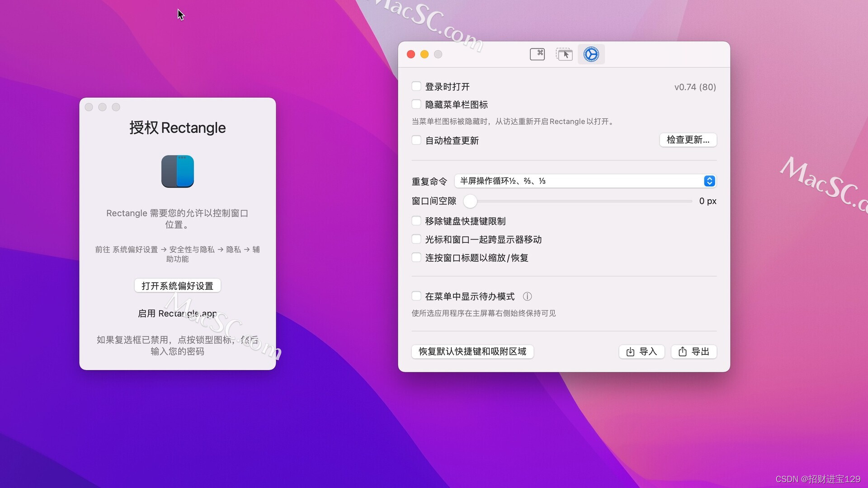The width and height of the screenshot is (868, 488).
Task: Click the version text v0.74 (80)
Action: tap(695, 87)
